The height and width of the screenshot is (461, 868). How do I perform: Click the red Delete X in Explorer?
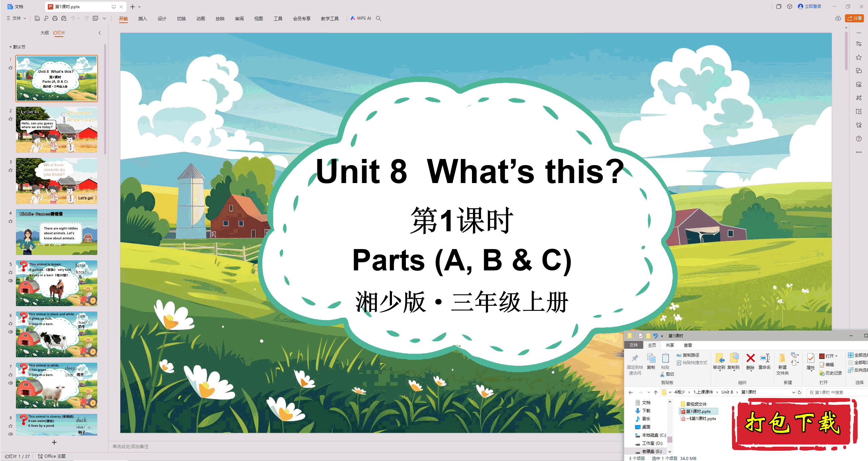tap(751, 358)
